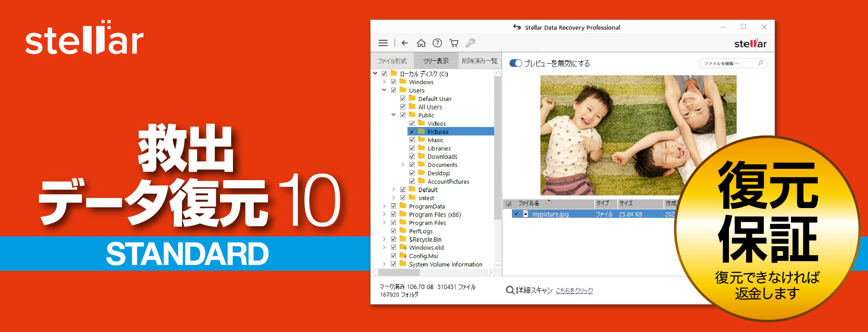Select the PerfLogs folder

click(421, 231)
